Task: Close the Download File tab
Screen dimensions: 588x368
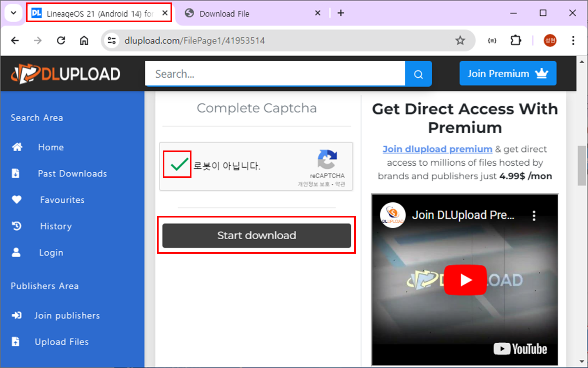Action: 318,13
